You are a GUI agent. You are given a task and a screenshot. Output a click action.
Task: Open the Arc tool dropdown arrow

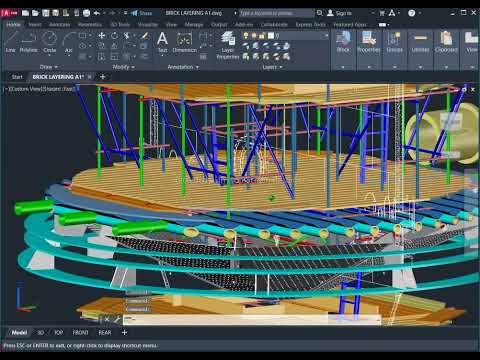[69, 55]
